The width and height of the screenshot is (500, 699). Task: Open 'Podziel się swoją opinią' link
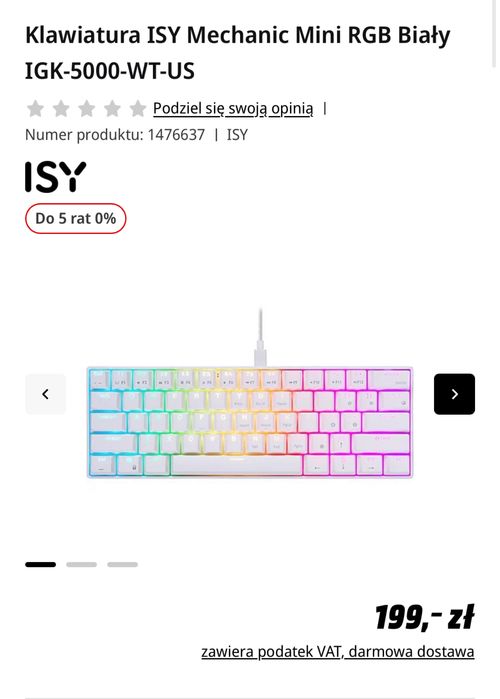point(233,108)
